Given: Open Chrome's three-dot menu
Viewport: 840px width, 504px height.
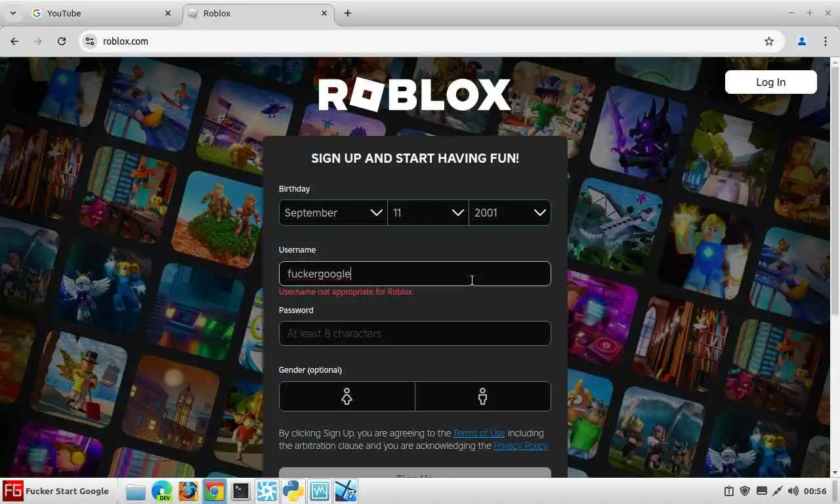Looking at the screenshot, I should point(826,41).
